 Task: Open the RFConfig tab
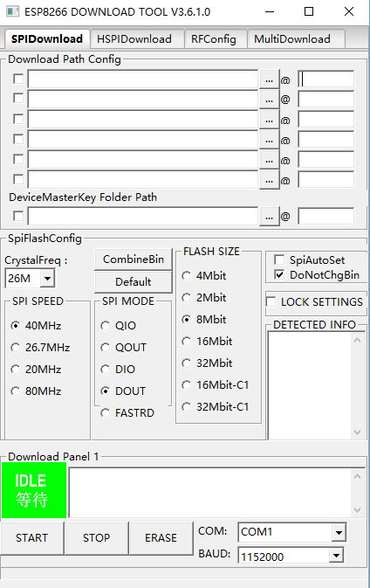tap(216, 39)
